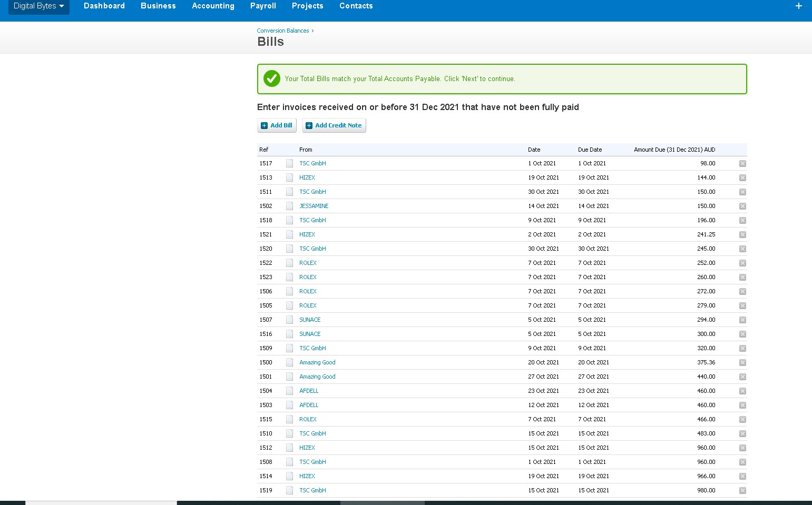
Task: Click the Date column header
Action: click(534, 150)
